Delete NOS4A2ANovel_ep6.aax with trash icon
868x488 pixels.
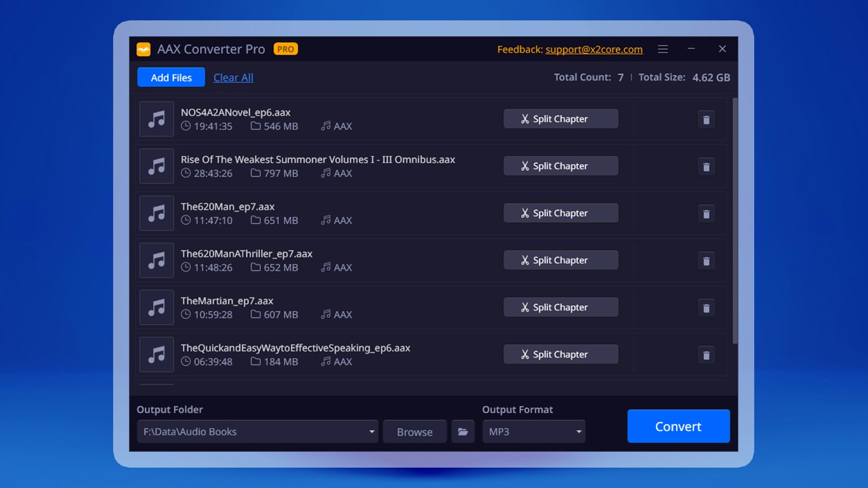[706, 119]
